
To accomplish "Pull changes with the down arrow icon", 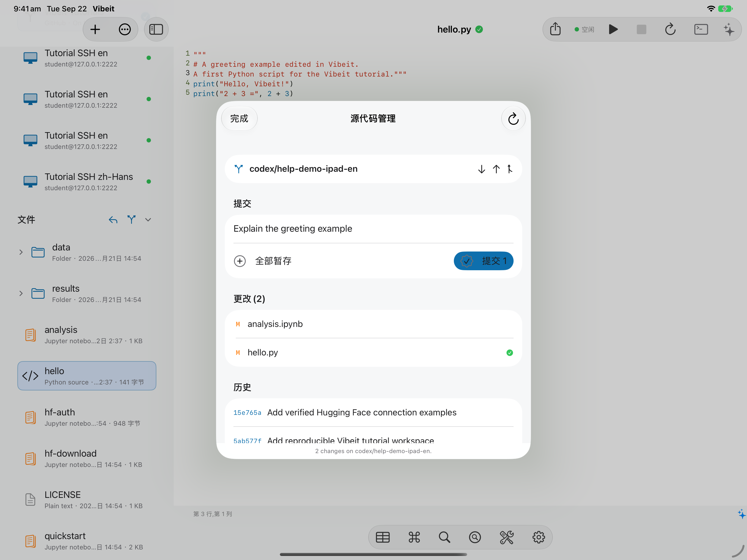I will pos(482,169).
